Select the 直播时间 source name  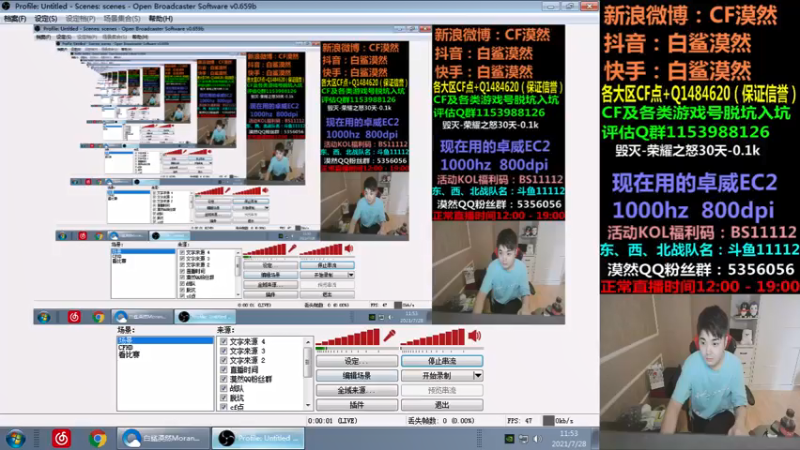(244, 369)
